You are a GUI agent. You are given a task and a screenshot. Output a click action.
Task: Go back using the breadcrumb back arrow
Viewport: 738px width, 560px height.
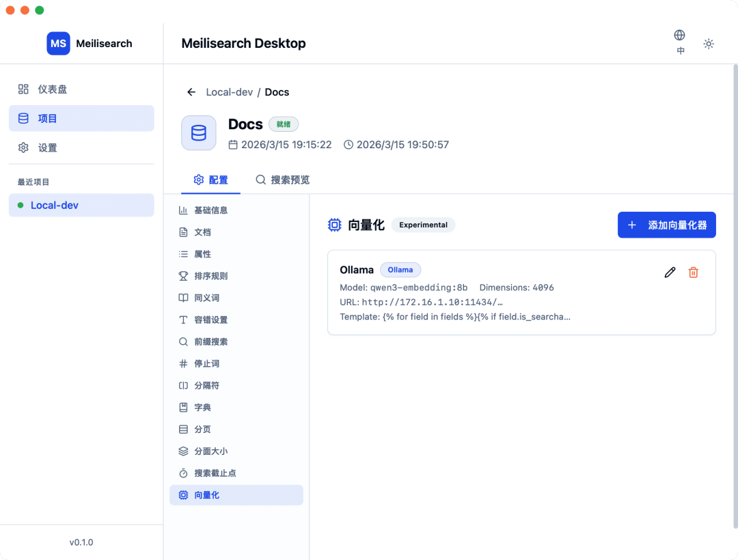191,92
